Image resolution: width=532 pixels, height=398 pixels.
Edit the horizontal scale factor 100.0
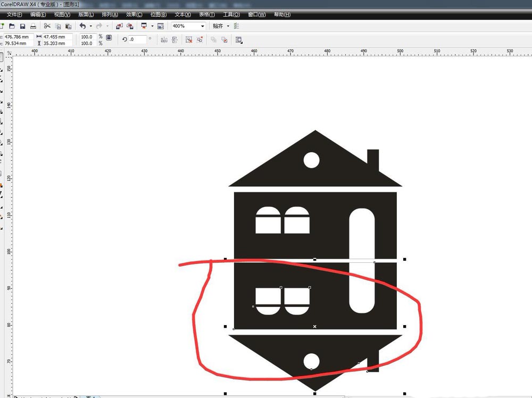pos(88,37)
